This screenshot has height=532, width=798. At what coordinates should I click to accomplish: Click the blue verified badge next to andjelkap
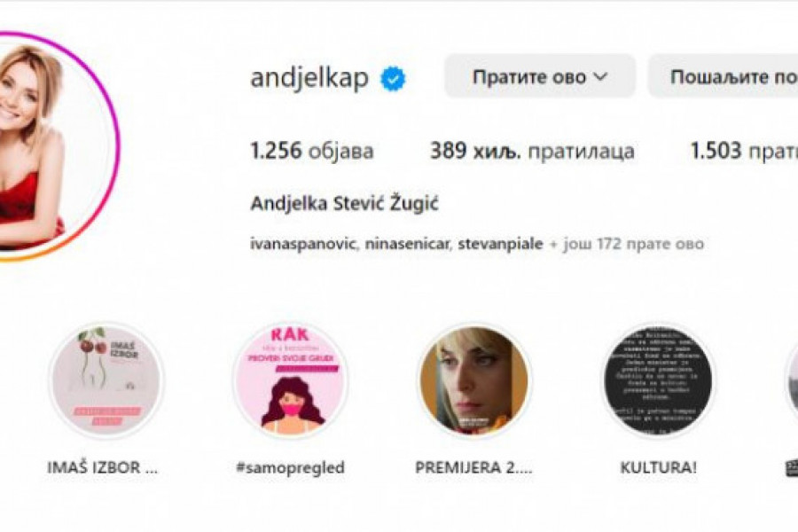[393, 79]
